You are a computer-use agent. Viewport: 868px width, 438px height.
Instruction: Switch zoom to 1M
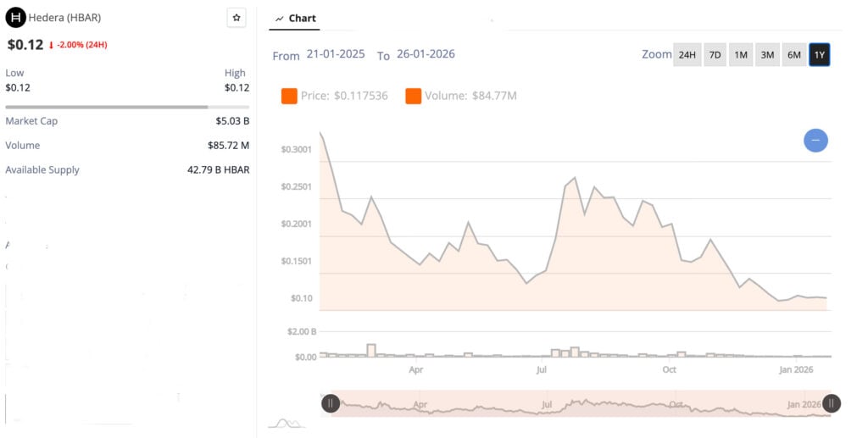tap(741, 55)
